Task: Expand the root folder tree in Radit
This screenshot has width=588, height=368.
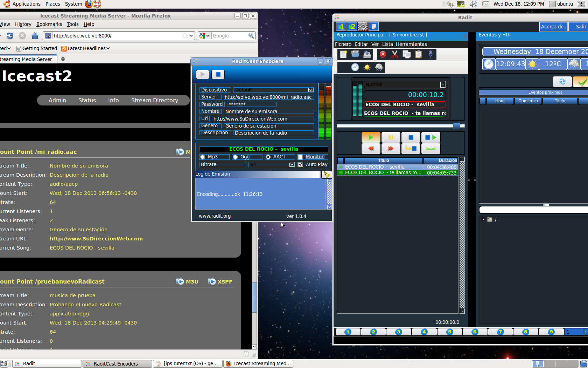Action: click(x=483, y=220)
